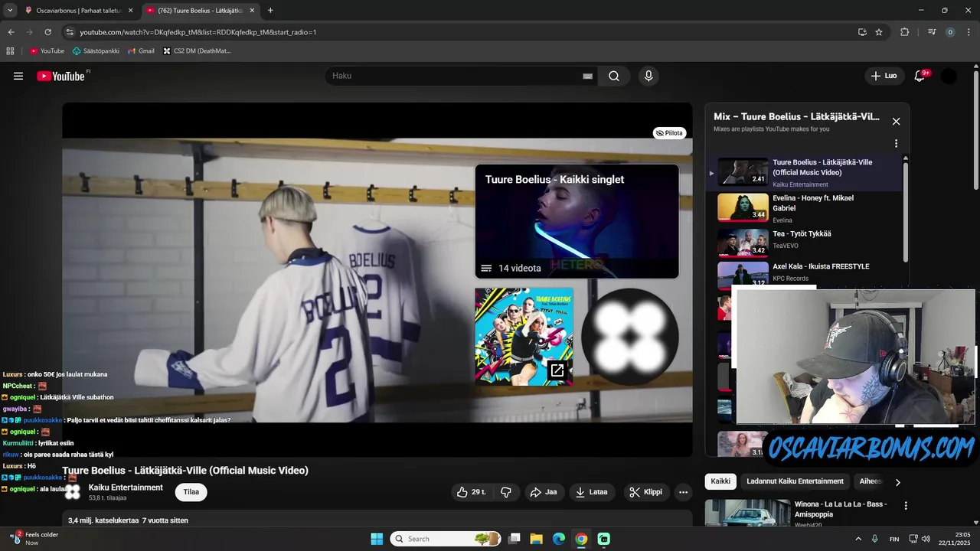Open Chrome media control icon
The width and height of the screenshot is (980, 551).
pyautogui.click(x=932, y=32)
